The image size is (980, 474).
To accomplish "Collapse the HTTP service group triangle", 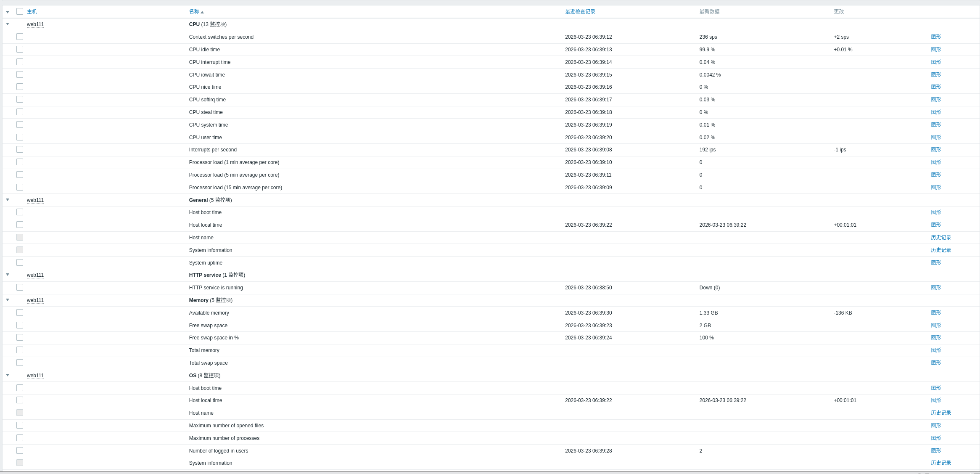I will [8, 275].
